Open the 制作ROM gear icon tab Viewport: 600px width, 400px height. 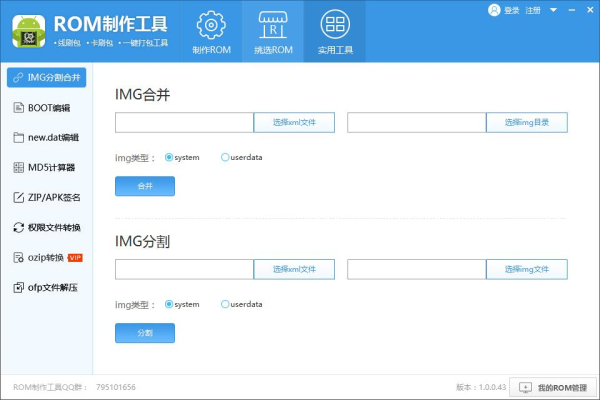[x=211, y=31]
